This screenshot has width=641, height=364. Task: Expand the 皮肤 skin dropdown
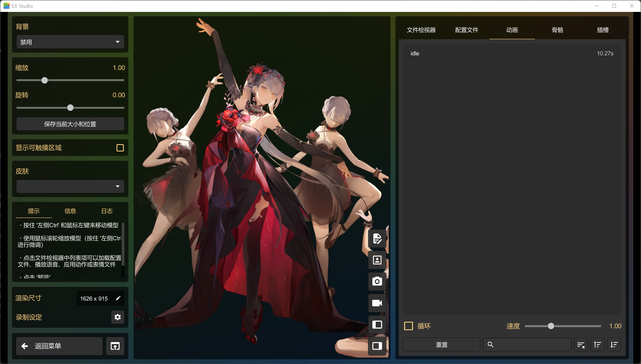pos(70,186)
